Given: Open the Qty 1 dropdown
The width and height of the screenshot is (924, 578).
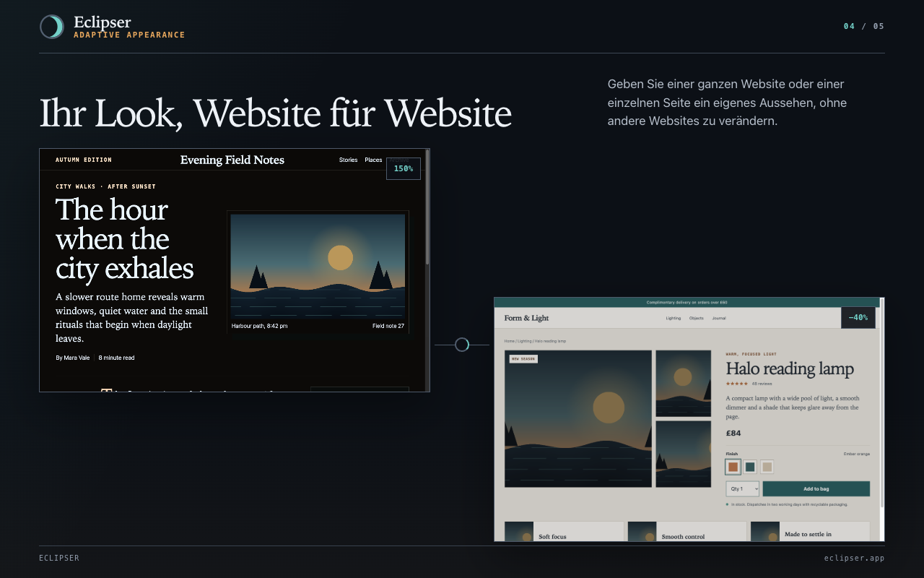Looking at the screenshot, I should click(x=742, y=489).
